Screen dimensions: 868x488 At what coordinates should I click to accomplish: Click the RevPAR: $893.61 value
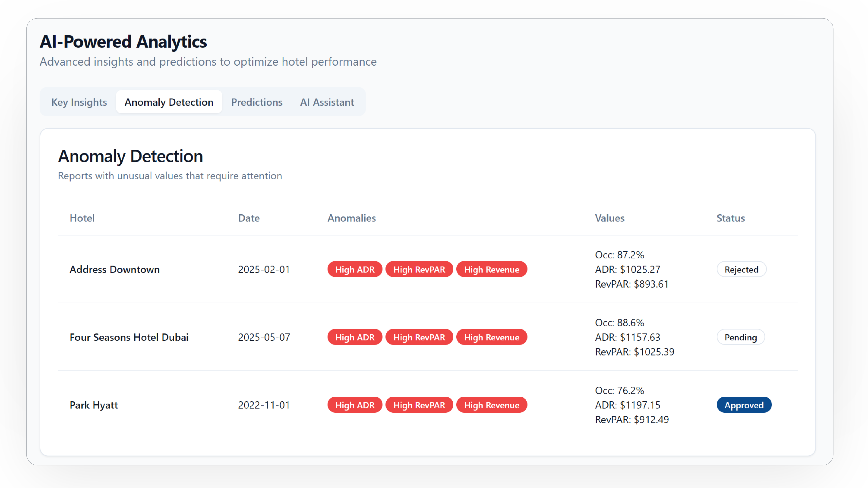point(632,284)
